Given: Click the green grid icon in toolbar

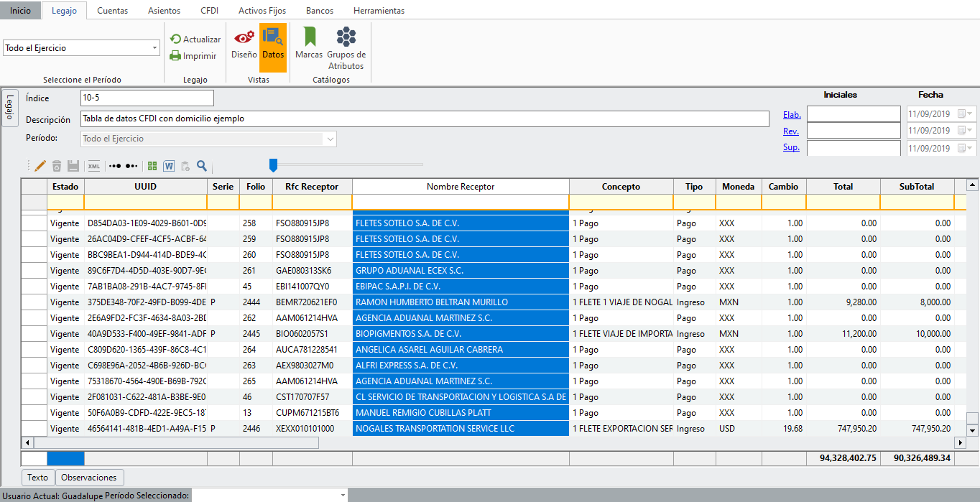Looking at the screenshot, I should (x=152, y=166).
